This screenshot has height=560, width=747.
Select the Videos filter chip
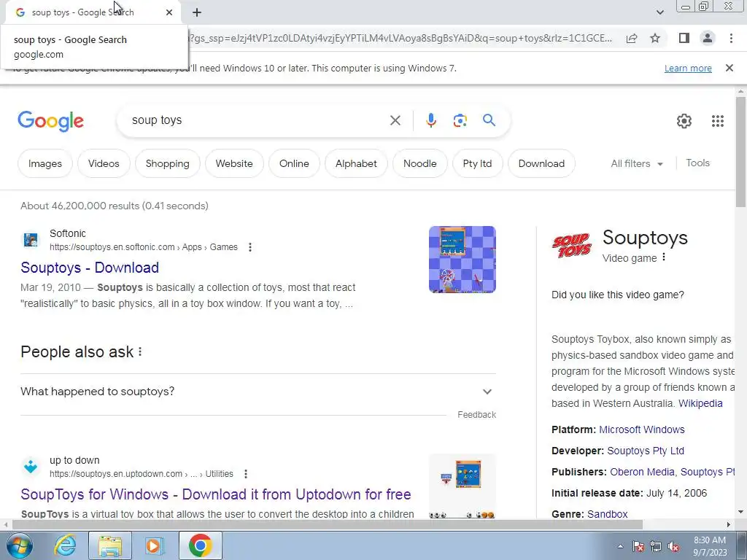click(104, 163)
